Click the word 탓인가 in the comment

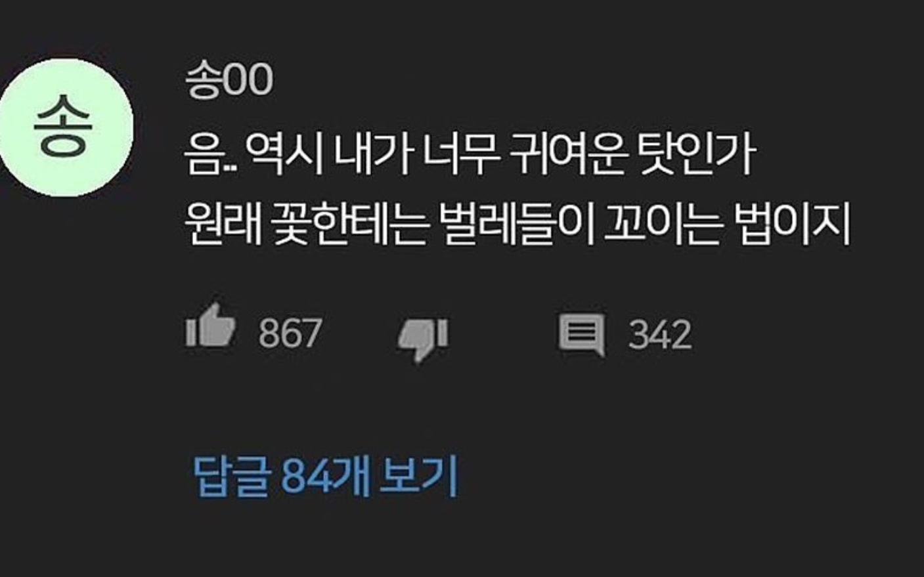point(697,155)
